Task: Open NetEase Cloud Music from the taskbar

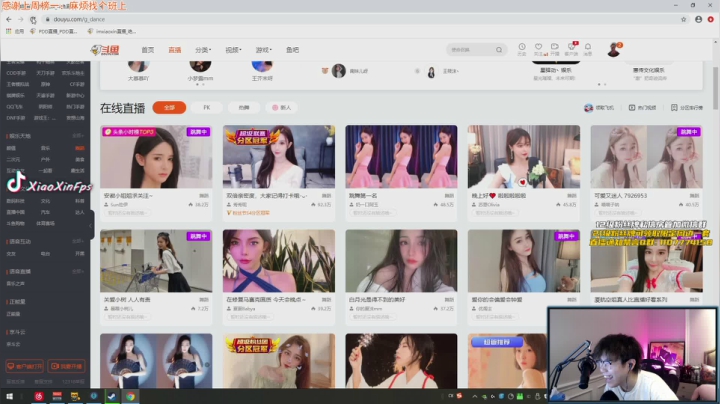Action: tap(39, 396)
